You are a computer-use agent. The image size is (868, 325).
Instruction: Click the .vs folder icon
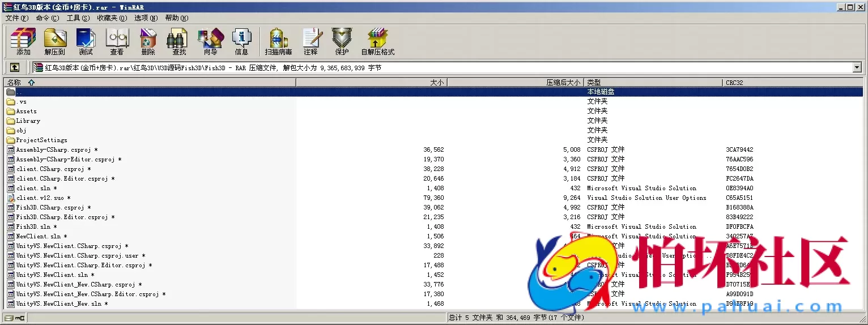click(x=11, y=102)
